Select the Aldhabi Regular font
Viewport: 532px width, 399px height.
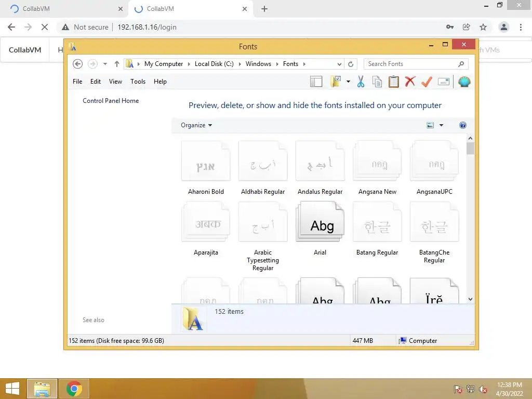263,168
